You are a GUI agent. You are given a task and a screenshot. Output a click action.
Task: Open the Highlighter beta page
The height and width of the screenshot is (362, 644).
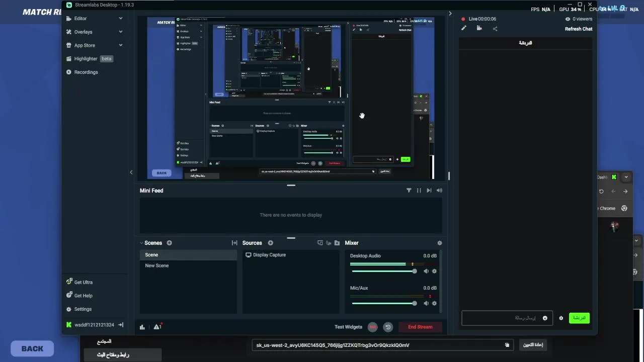pyautogui.click(x=90, y=58)
